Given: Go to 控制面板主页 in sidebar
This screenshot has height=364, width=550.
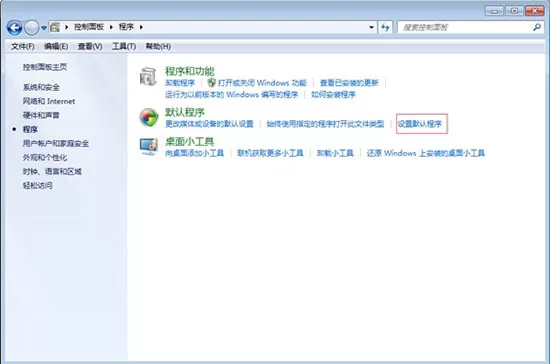Looking at the screenshot, I should coord(45,67).
